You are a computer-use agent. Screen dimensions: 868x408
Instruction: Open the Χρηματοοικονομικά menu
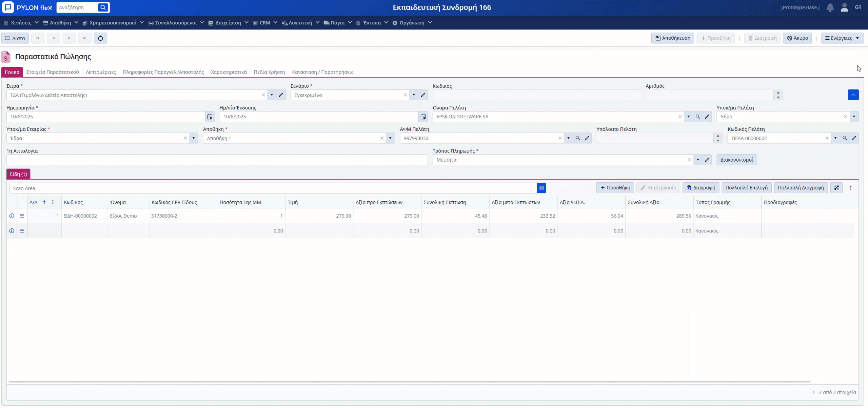coord(113,23)
